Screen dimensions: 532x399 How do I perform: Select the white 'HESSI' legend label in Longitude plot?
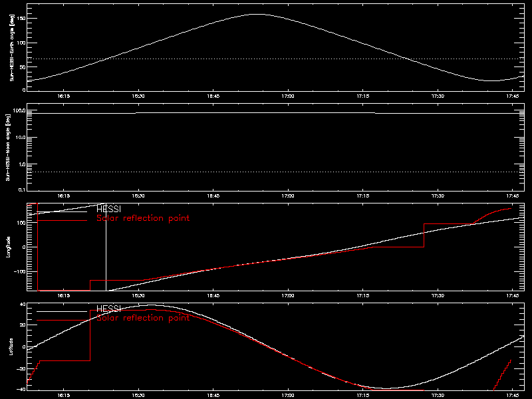point(108,209)
